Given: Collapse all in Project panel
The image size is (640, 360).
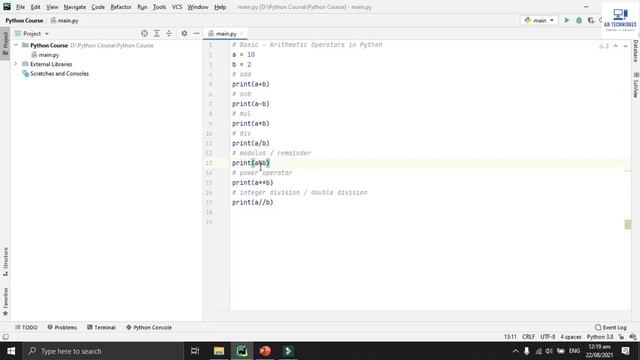Looking at the screenshot, I should (x=169, y=33).
